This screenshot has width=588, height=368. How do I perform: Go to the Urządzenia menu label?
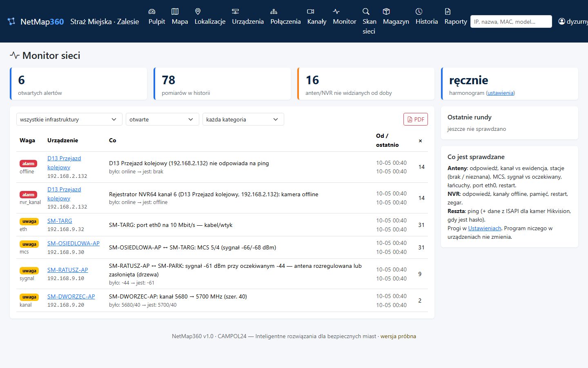pos(248,22)
